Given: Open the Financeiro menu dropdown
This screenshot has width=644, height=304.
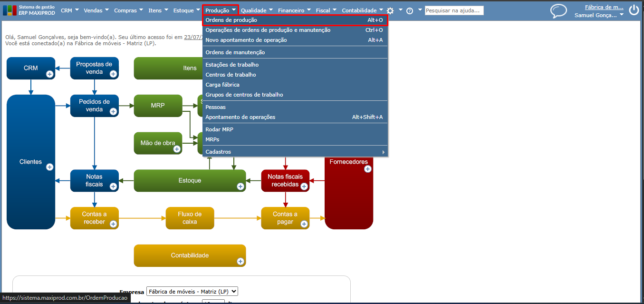Looking at the screenshot, I should pos(295,10).
